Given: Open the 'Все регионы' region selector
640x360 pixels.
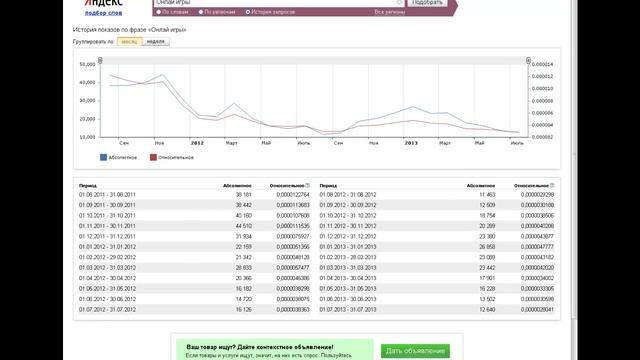Looking at the screenshot, I should pos(390,12).
